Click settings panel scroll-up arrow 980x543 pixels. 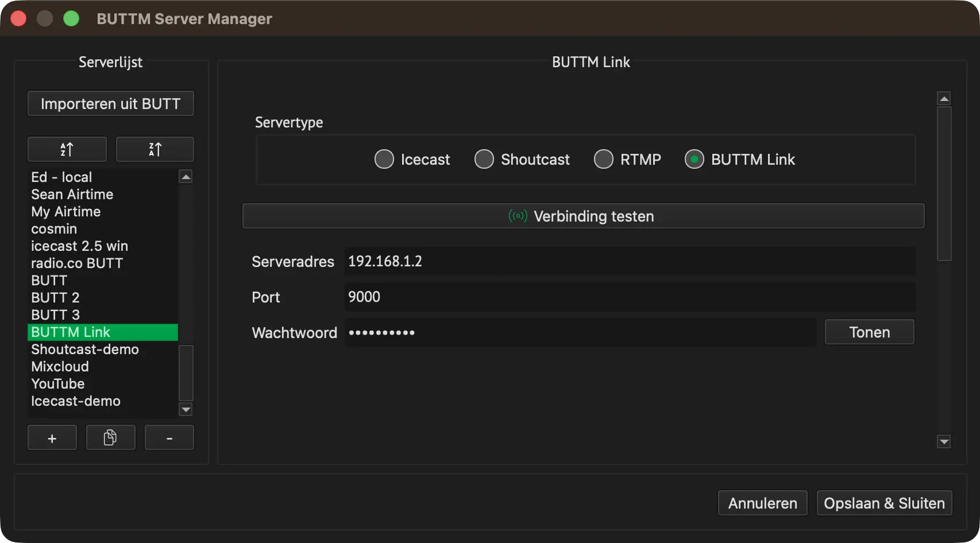(x=944, y=98)
